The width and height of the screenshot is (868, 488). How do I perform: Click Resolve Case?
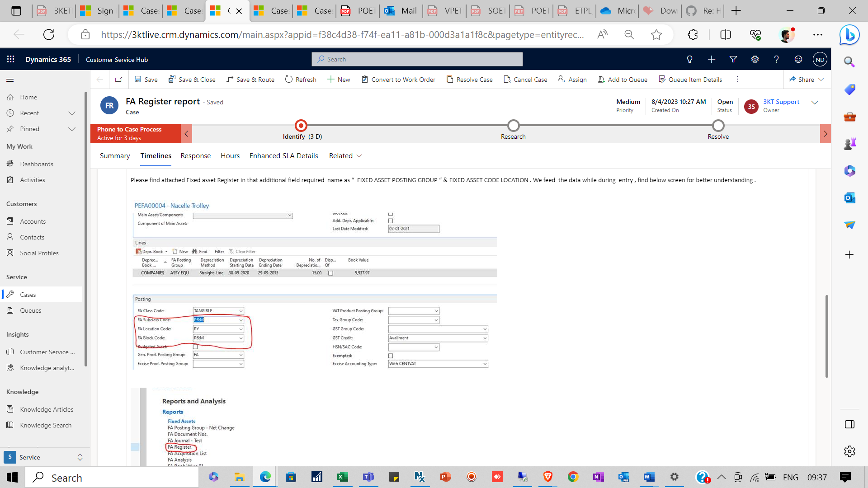pyautogui.click(x=470, y=79)
